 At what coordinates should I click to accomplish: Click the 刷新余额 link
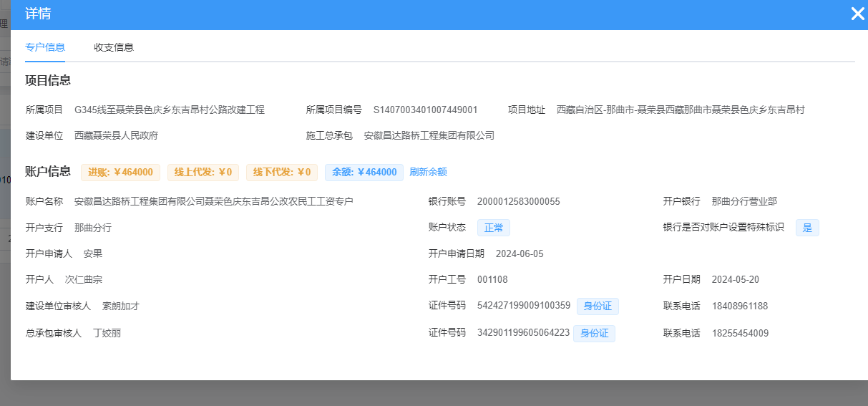click(428, 172)
